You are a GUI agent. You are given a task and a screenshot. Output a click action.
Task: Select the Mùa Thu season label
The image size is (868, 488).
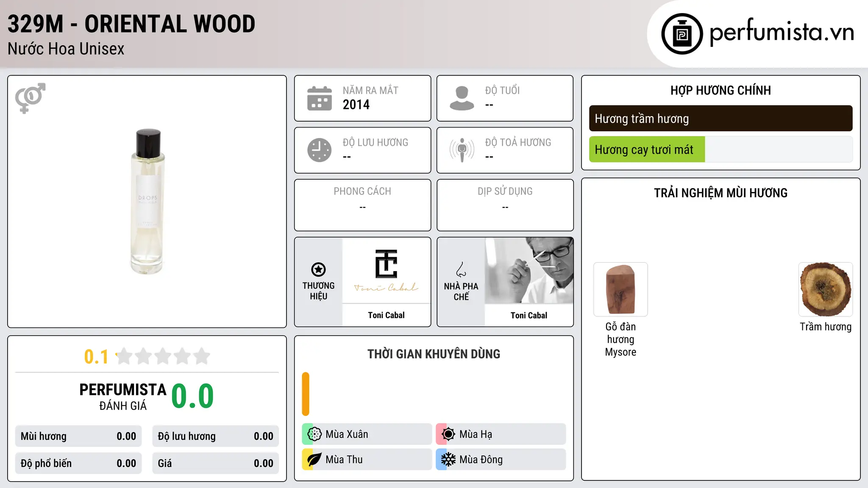344,460
